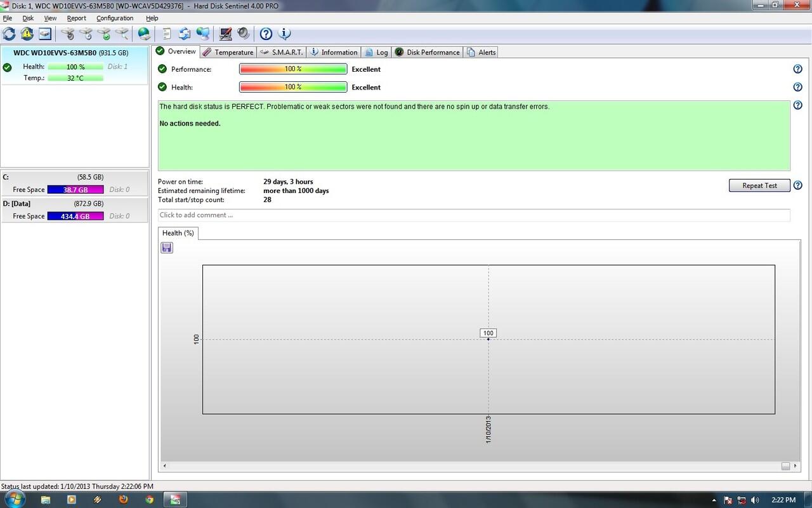Open the Report menu
This screenshot has width=812, height=508.
(x=77, y=18)
